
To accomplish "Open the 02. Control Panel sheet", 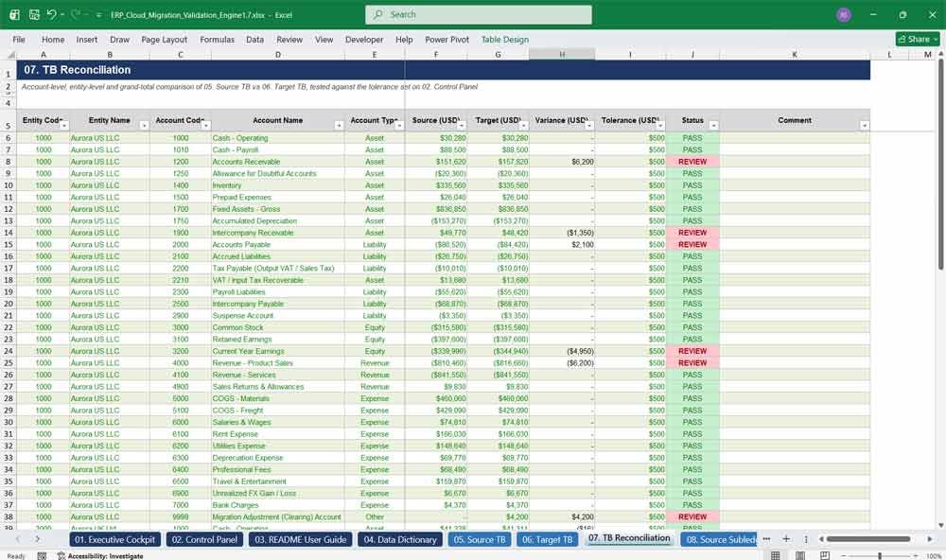I will coord(204,539).
